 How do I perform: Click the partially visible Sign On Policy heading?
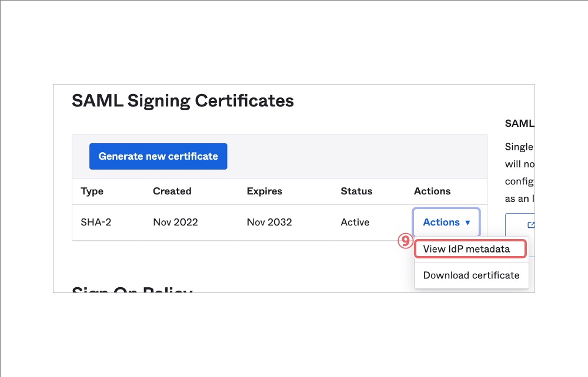132,289
